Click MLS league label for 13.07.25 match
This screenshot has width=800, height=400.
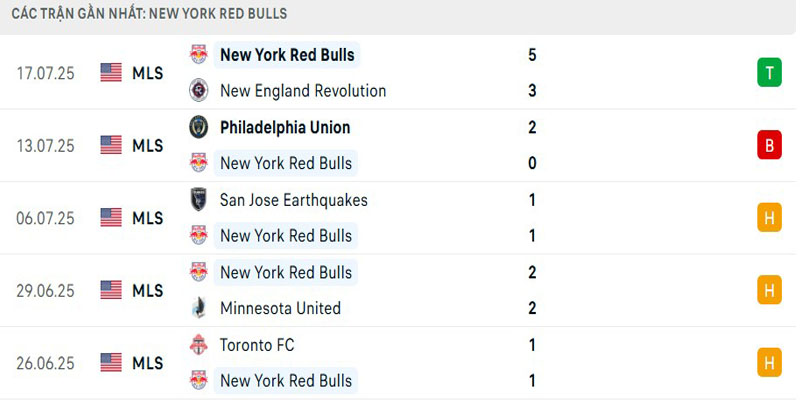point(147,145)
